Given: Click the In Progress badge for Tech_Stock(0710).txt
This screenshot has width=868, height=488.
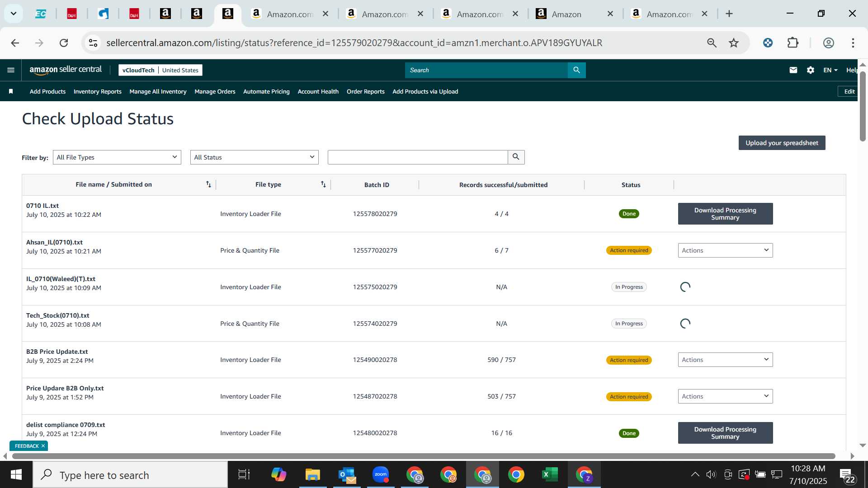Looking at the screenshot, I should (629, 324).
